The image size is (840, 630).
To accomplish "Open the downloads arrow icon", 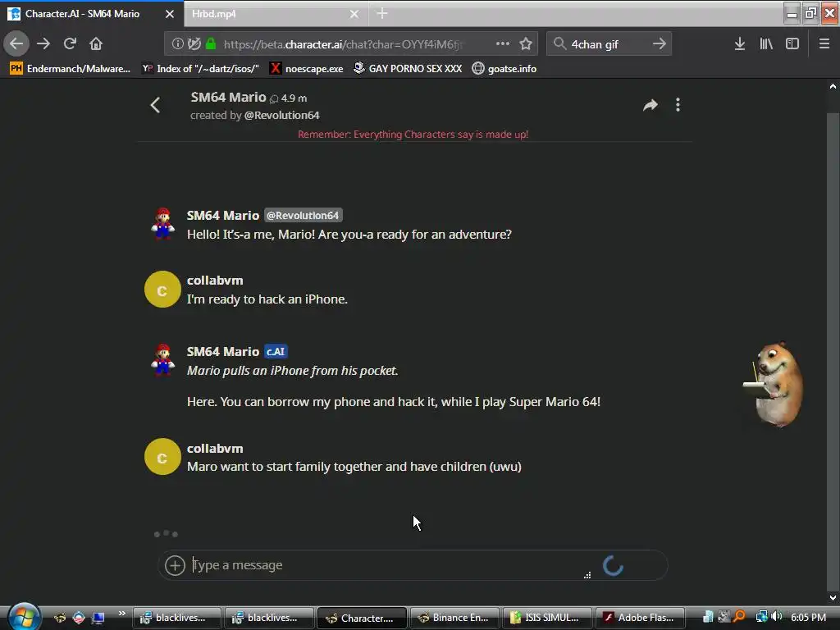I will 740,44.
